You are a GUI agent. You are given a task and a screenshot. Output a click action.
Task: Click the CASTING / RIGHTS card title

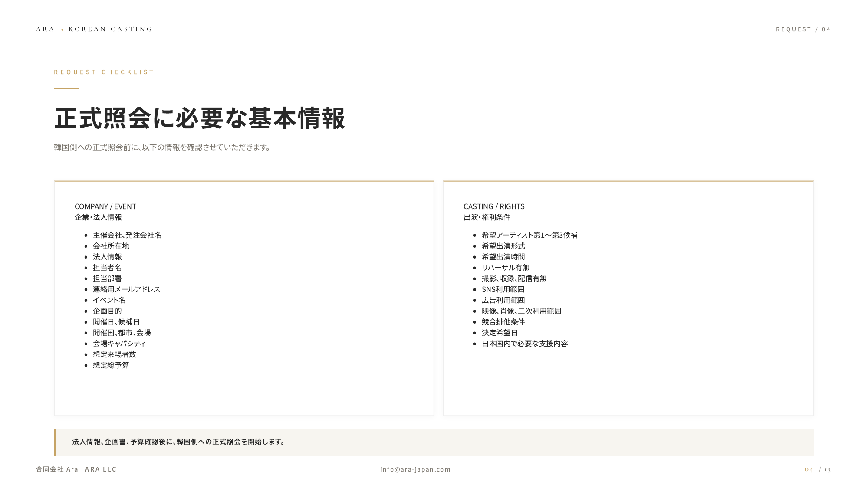(x=494, y=206)
